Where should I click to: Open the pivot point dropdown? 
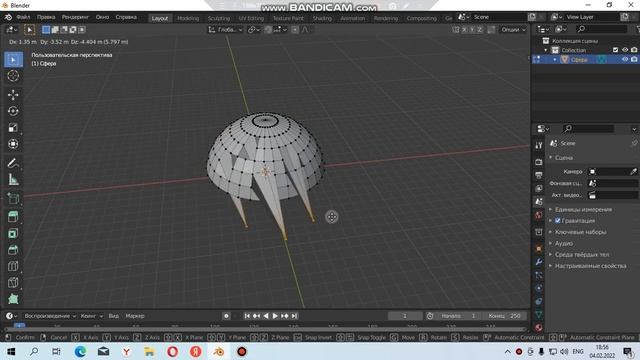tap(253, 29)
